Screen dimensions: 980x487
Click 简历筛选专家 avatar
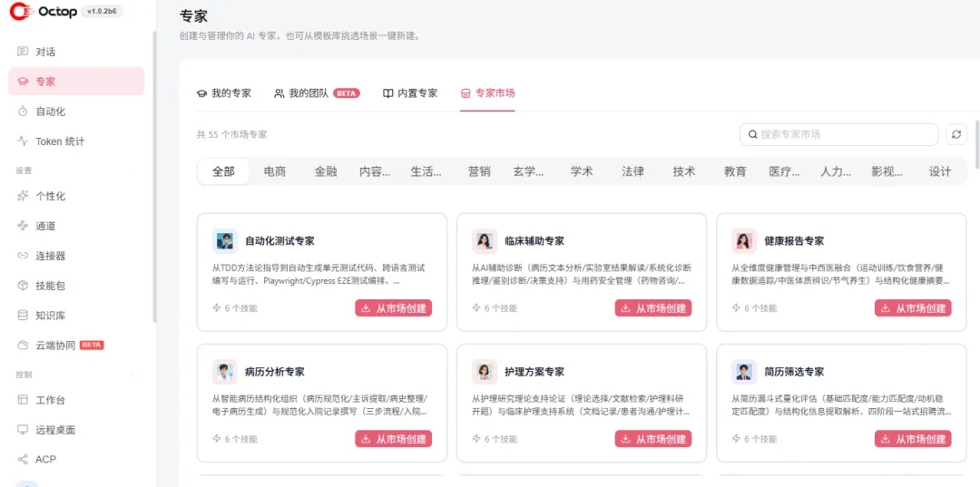tap(744, 372)
